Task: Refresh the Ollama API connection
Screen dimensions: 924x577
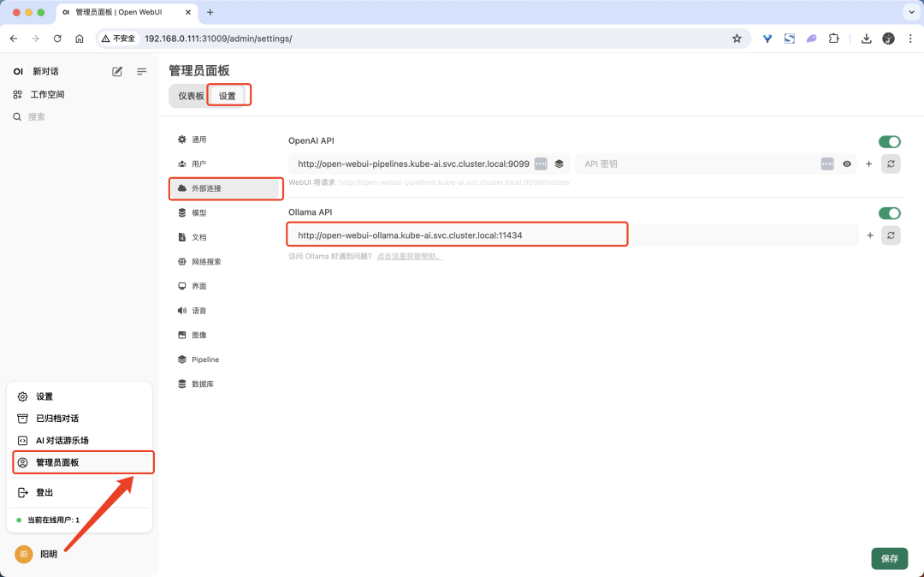Action: 891,235
